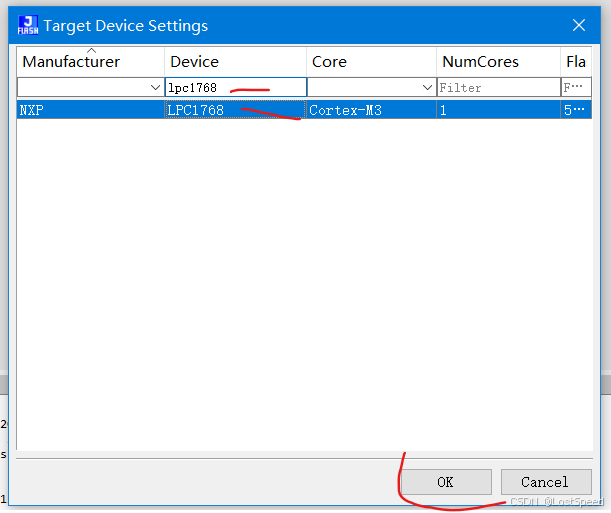Click the partially visible Fla column header

click(576, 62)
